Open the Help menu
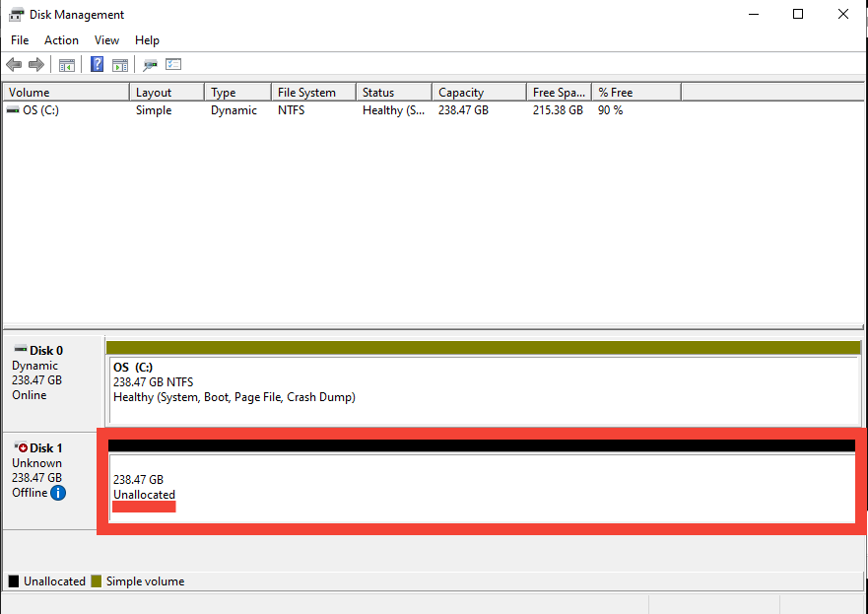 point(147,40)
